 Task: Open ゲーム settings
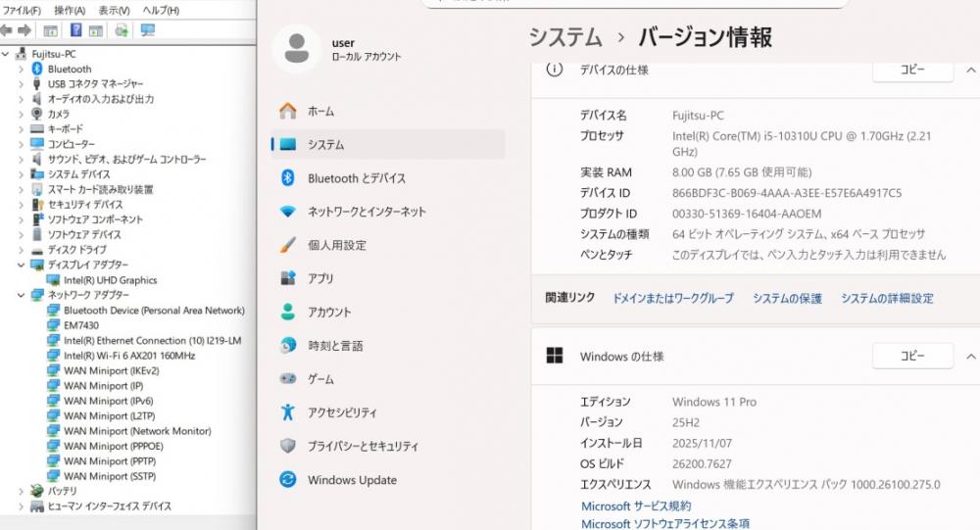387,379
